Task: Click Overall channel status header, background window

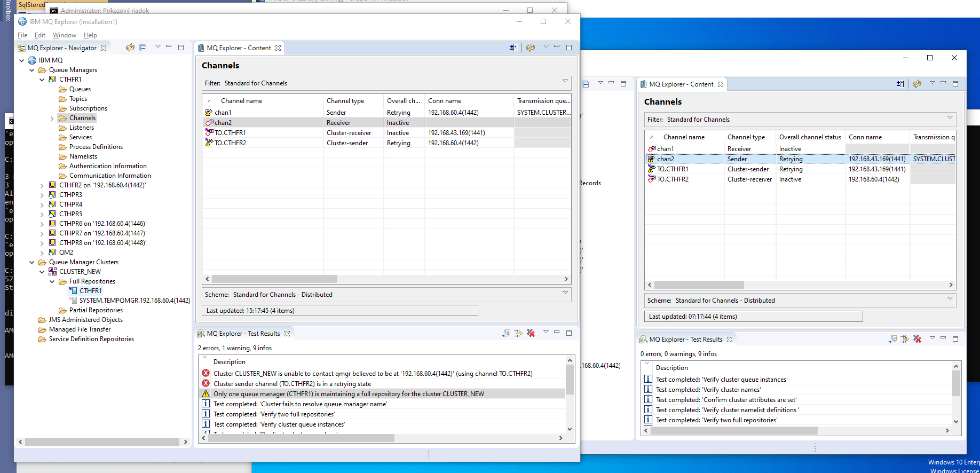Action: point(810,137)
